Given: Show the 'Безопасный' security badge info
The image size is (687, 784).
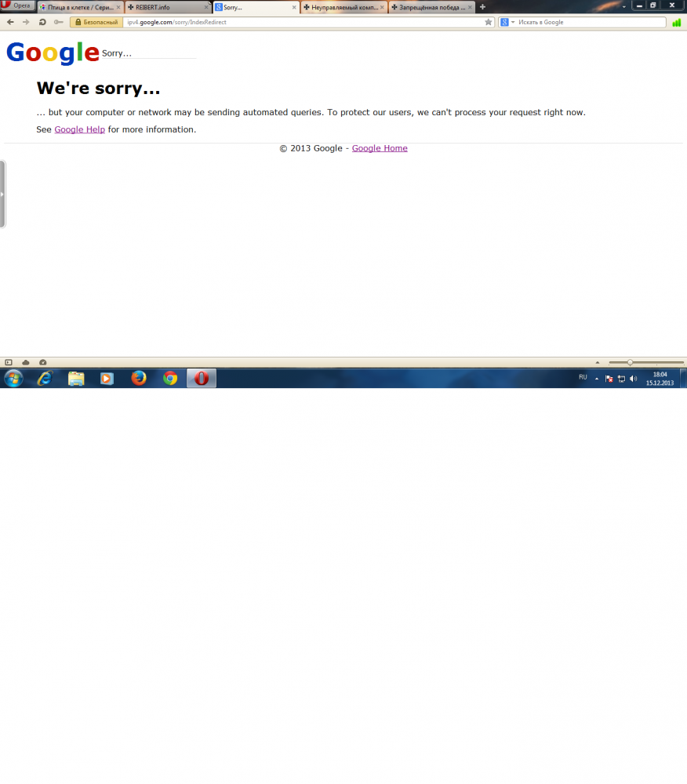Looking at the screenshot, I should 96,22.
